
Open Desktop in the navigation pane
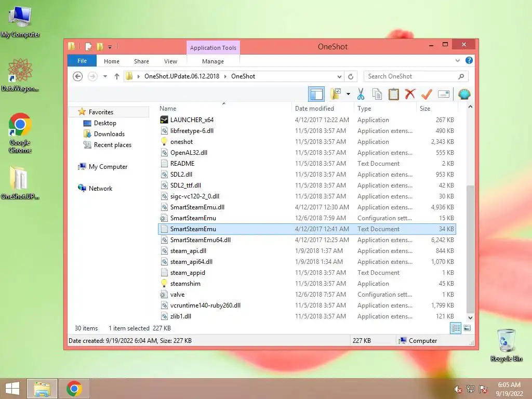tap(105, 123)
